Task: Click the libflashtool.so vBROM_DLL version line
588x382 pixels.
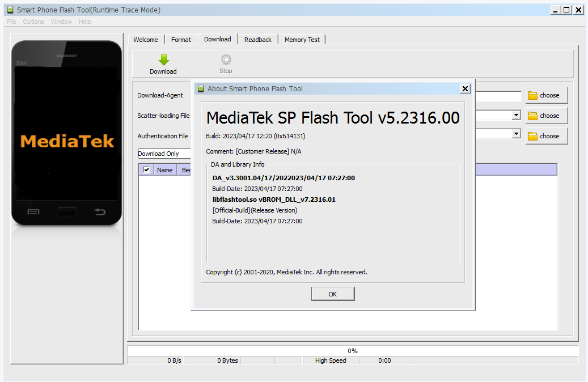Action: 274,200
